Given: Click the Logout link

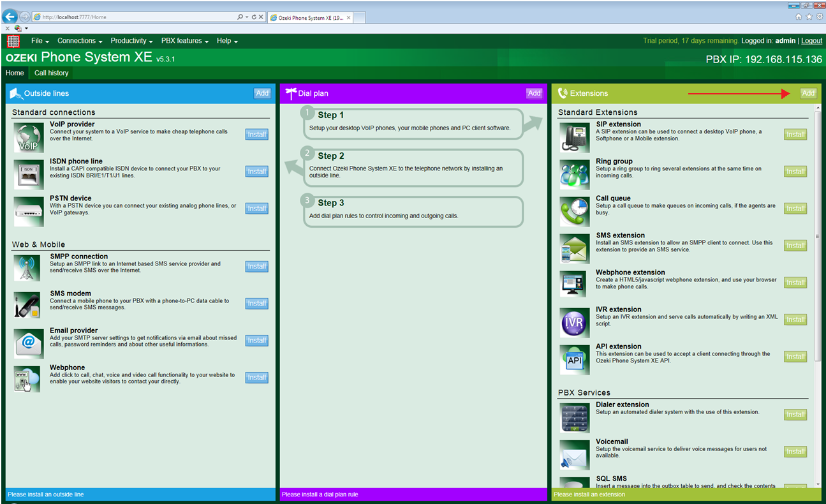Looking at the screenshot, I should point(811,41).
